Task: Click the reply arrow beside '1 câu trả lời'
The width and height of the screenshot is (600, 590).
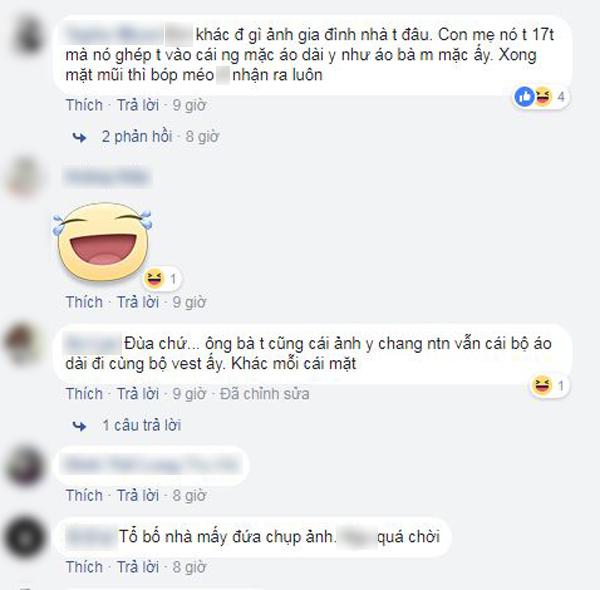Action: pos(79,425)
